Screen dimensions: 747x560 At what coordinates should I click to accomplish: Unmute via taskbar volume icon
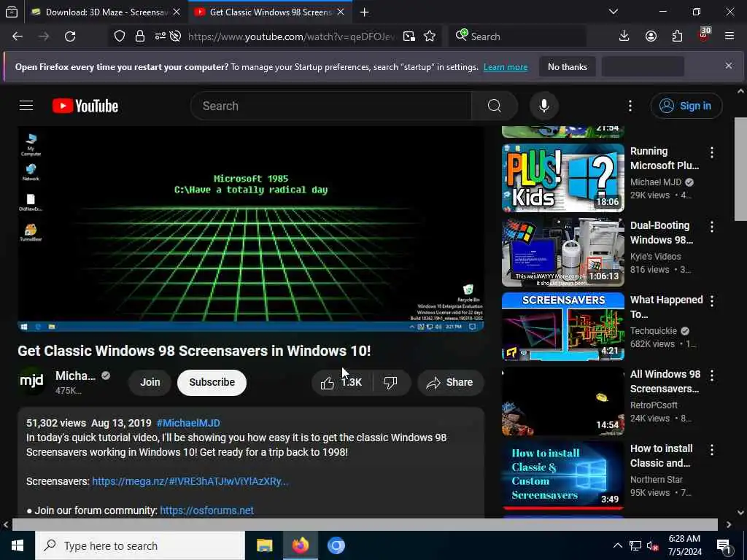click(653, 545)
